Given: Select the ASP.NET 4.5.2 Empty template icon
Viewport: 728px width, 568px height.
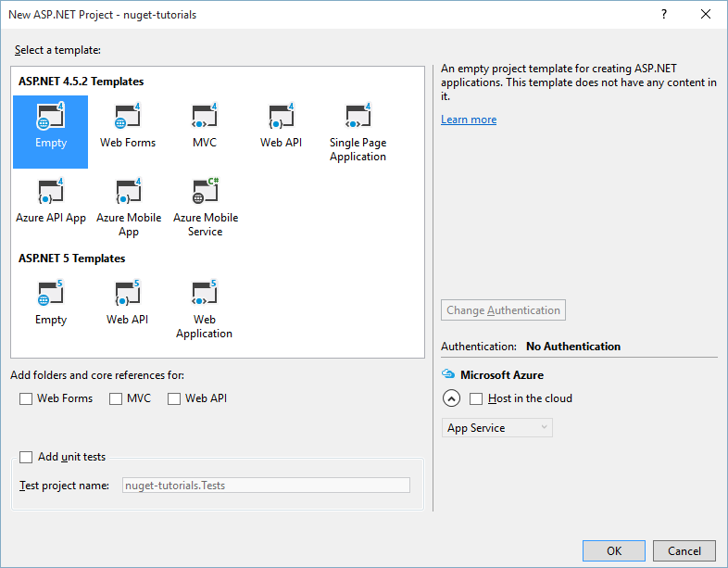Looking at the screenshot, I should pyautogui.click(x=50, y=116).
